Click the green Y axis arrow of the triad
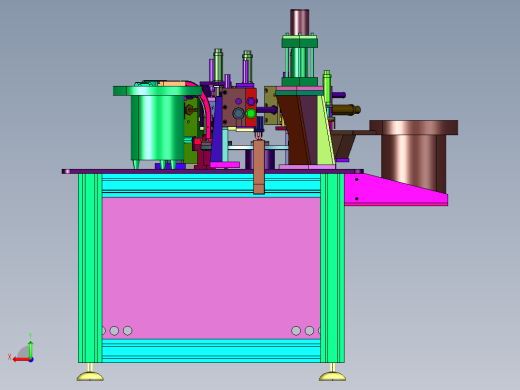This screenshot has width=520, height=390. tap(30, 349)
